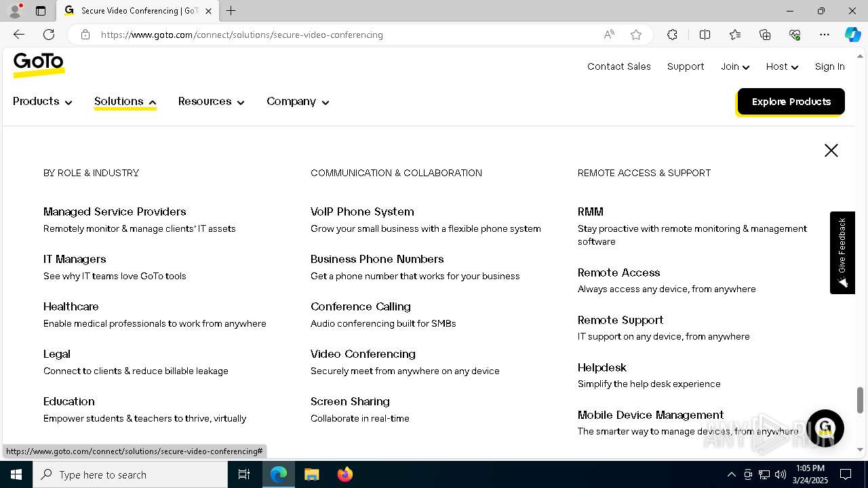
Task: Show hidden system tray icons
Action: point(731,474)
